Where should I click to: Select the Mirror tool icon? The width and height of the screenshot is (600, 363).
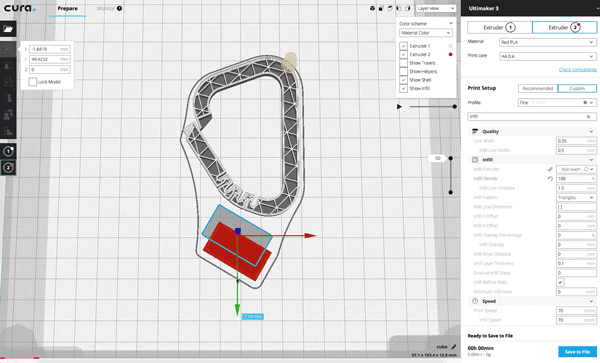(8, 98)
